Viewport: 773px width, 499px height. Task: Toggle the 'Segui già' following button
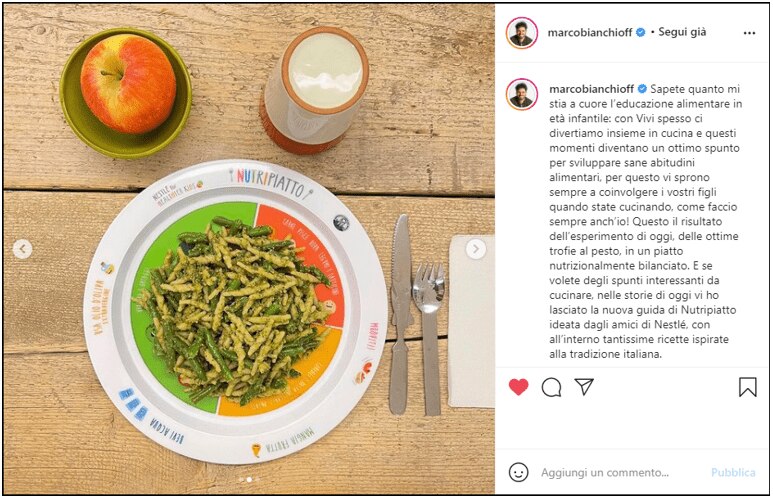(x=682, y=33)
